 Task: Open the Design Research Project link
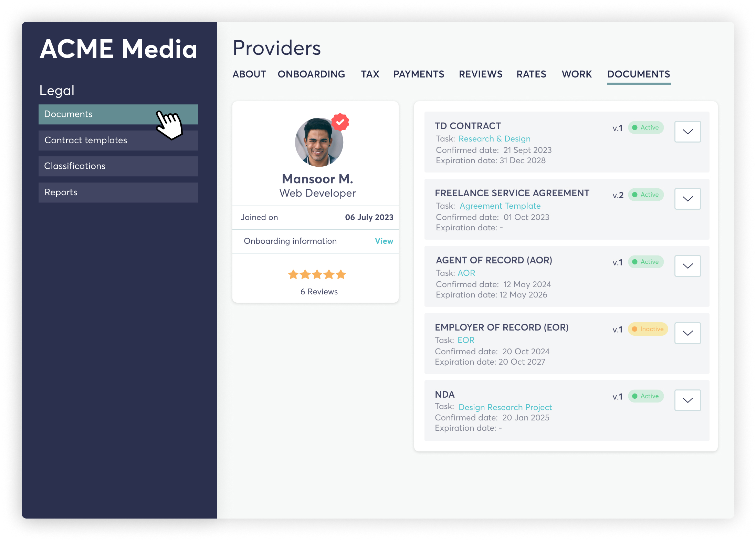click(x=505, y=407)
